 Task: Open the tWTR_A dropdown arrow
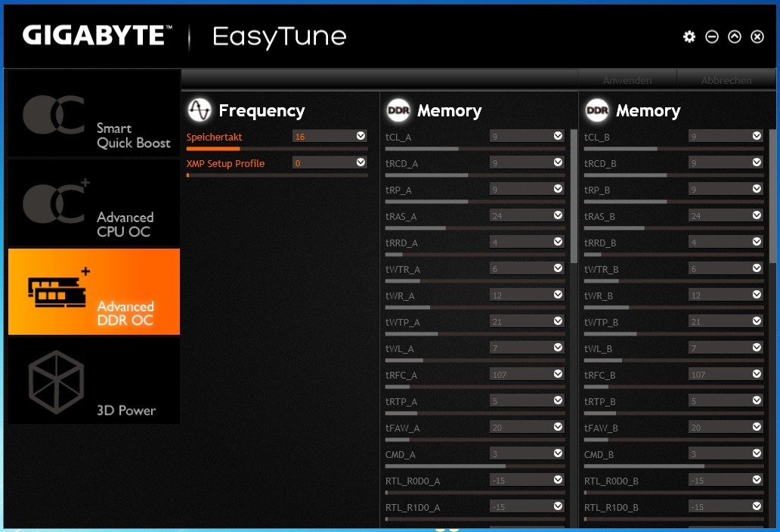(x=558, y=268)
